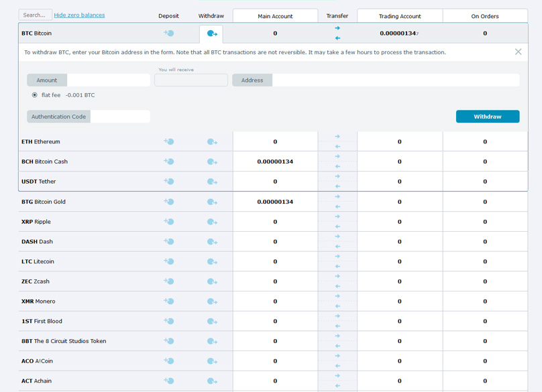Screen dimensions: 542x392
Task: Close the BTC withdraw panel
Action: [518, 52]
